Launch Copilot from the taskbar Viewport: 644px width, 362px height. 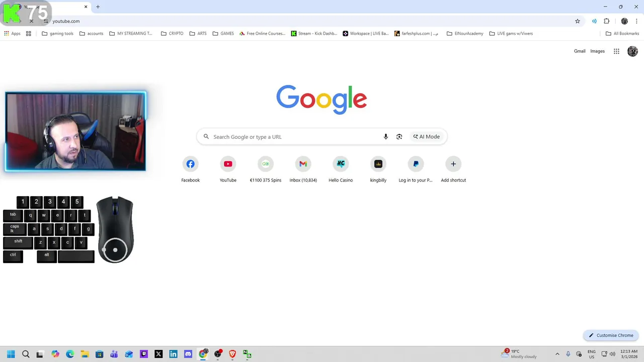click(x=55, y=354)
